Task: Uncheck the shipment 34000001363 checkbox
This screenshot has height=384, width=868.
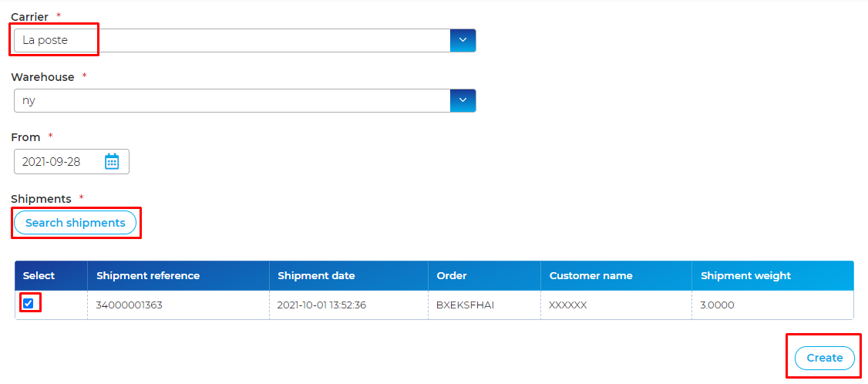Action: 29,303
